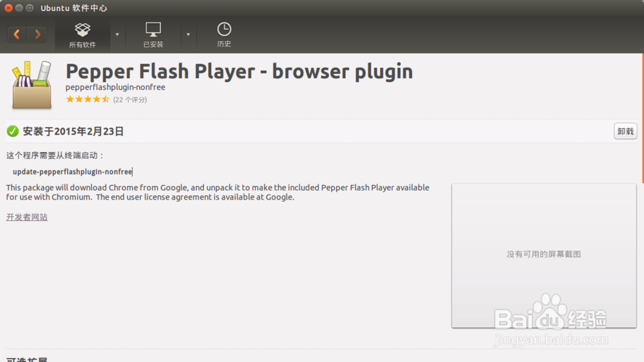Open the developer website (开发者网站) link
Viewport: 644px width, 362px height.
[x=26, y=217]
